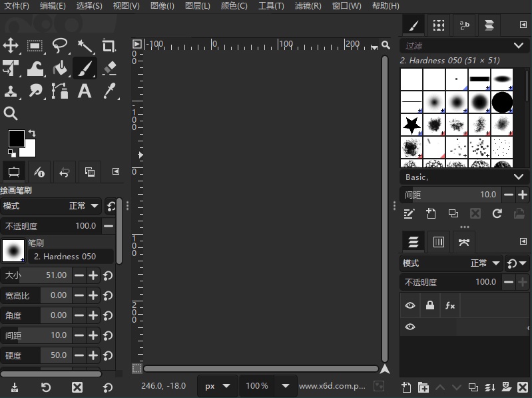This screenshot has height=398, width=532.
Task: Select the Move tool in toolbox
Action: point(11,45)
